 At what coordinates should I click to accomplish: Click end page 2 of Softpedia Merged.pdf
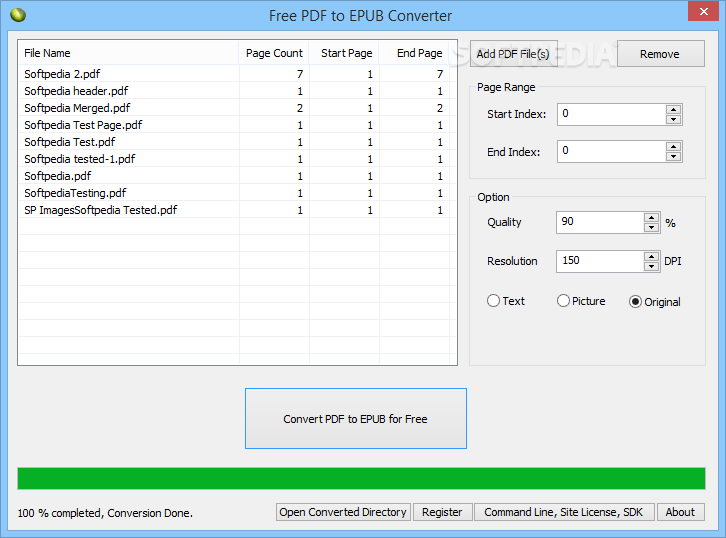click(440, 108)
